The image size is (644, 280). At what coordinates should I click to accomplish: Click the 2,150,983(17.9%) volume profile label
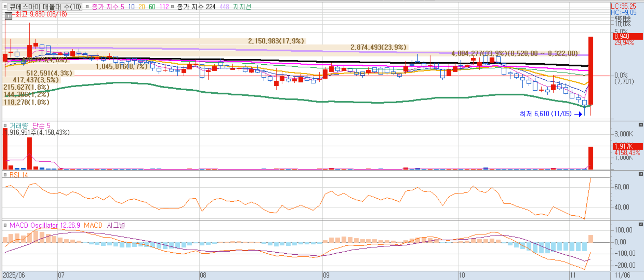point(276,41)
